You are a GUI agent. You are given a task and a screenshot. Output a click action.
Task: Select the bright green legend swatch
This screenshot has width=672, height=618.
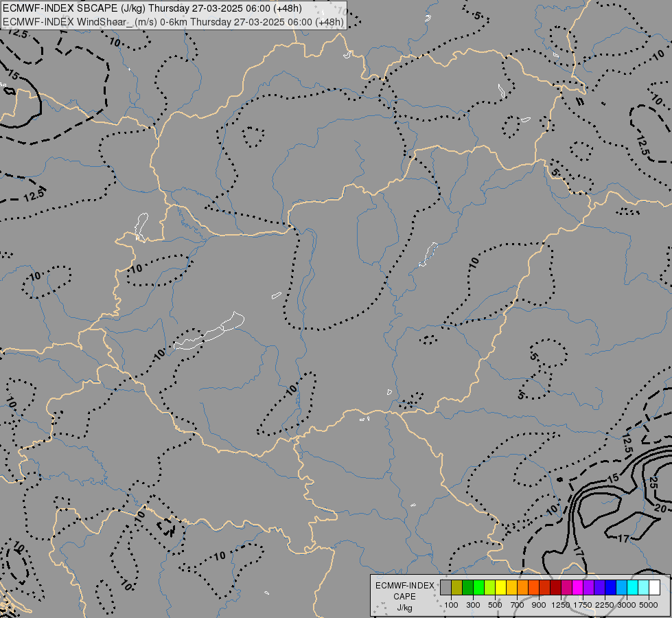(478, 588)
